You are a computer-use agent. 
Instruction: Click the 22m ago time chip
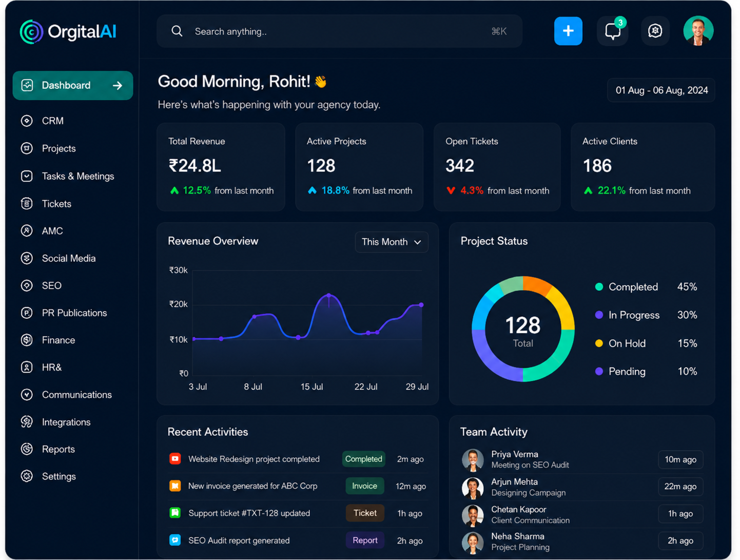680,486
